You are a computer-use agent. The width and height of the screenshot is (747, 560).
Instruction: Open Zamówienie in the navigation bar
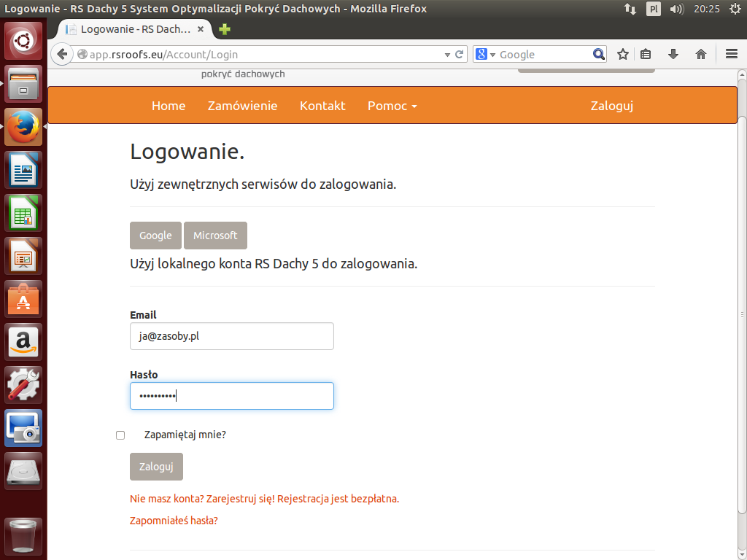242,106
